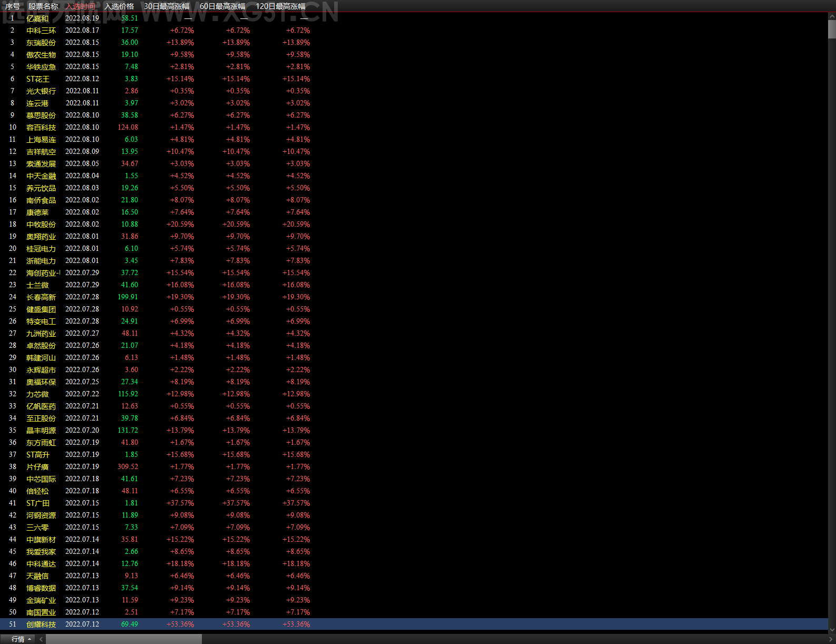Select stock 至正股份

(41, 418)
